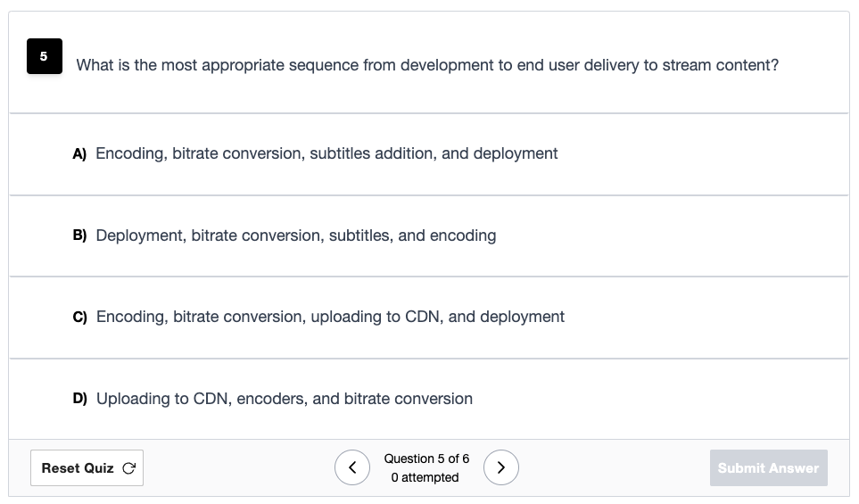The image size is (859, 504).
Task: Go to the previous question arrow
Action: point(352,467)
